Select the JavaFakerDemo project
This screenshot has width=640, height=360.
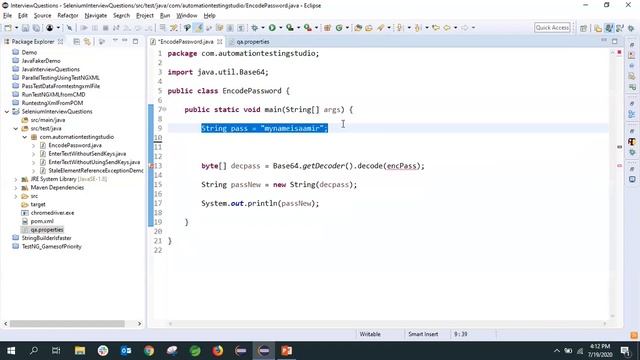coord(41,61)
